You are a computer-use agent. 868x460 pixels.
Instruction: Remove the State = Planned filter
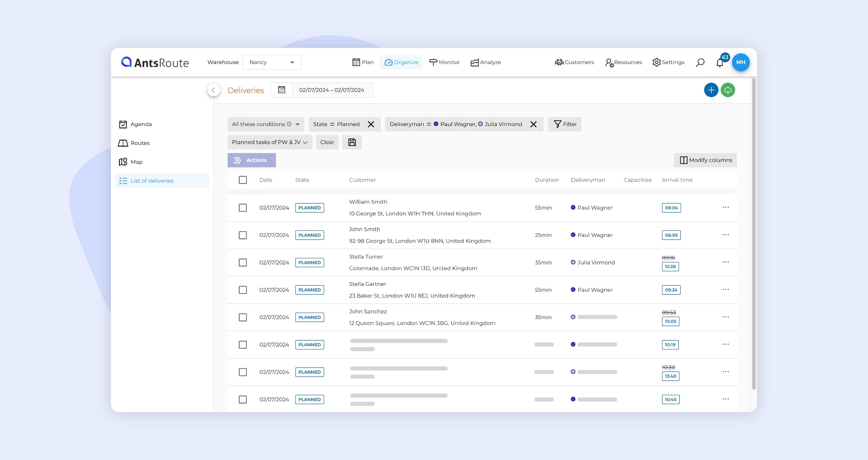click(x=371, y=124)
